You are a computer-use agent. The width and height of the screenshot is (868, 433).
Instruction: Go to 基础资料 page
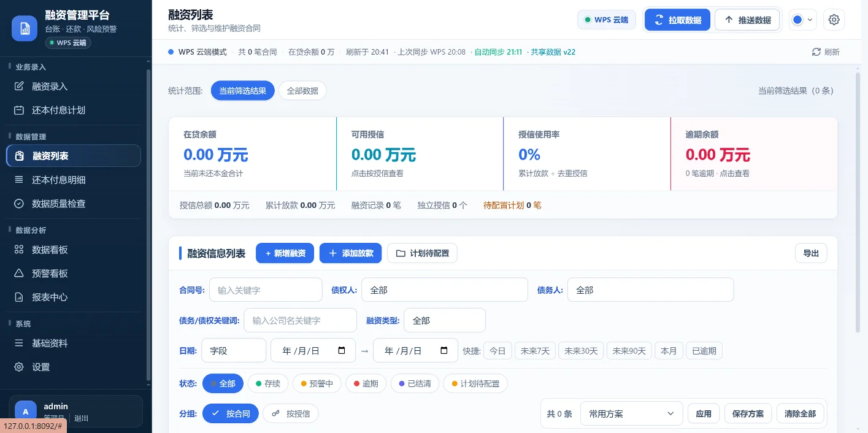point(74,343)
